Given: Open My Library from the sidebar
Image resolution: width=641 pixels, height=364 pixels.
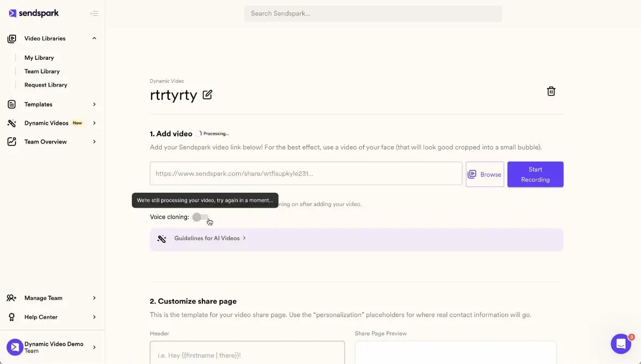Looking at the screenshot, I should (x=39, y=57).
